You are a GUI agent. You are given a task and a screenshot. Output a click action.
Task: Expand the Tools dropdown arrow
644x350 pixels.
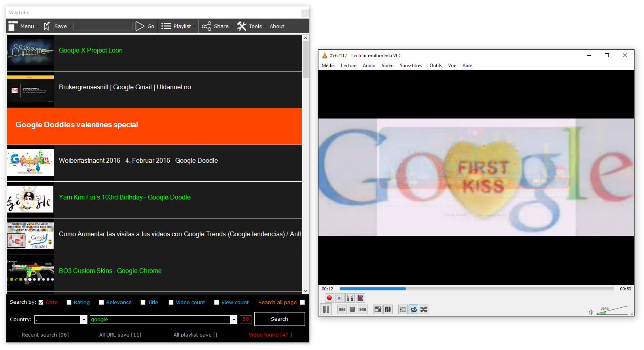tap(265, 26)
